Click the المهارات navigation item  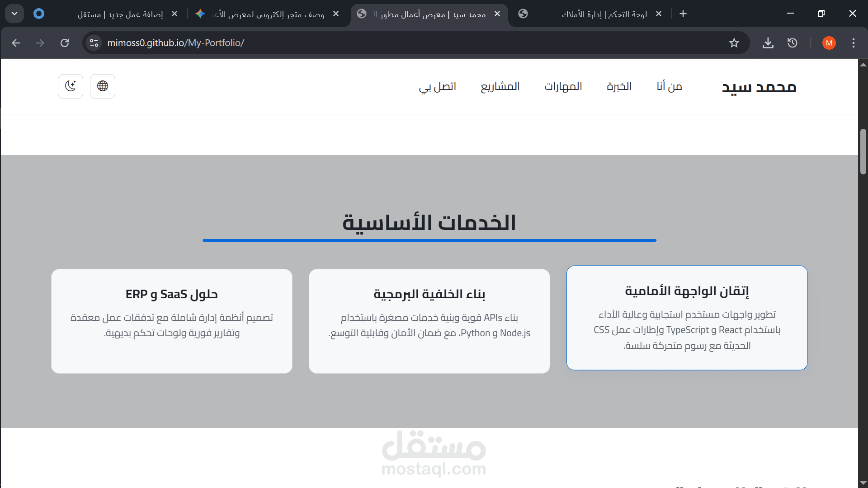pos(563,86)
